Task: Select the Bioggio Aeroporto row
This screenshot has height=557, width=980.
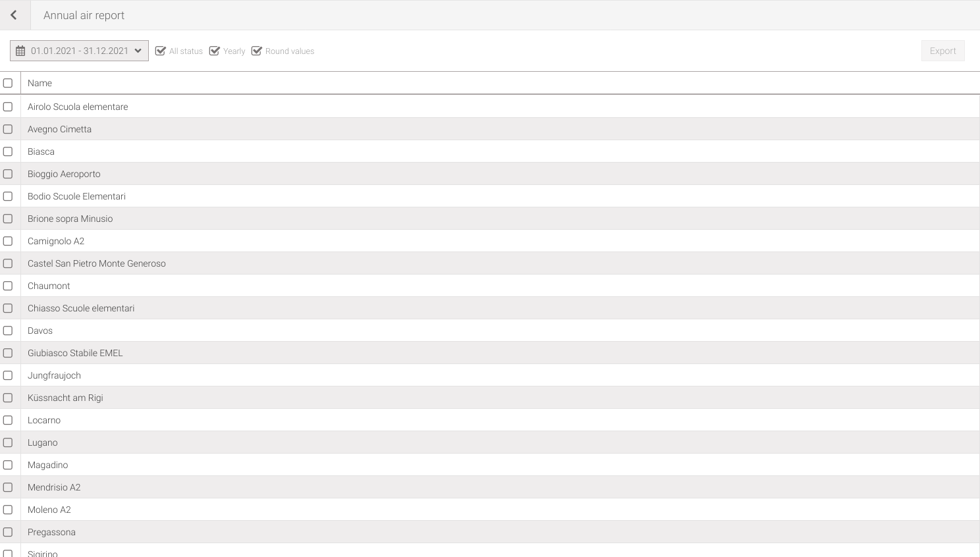Action: (64, 174)
